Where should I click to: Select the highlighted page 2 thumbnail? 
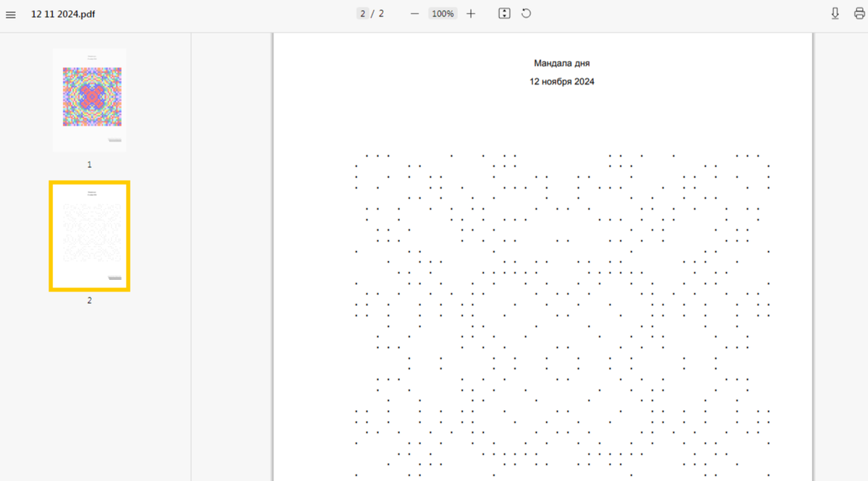(90, 237)
